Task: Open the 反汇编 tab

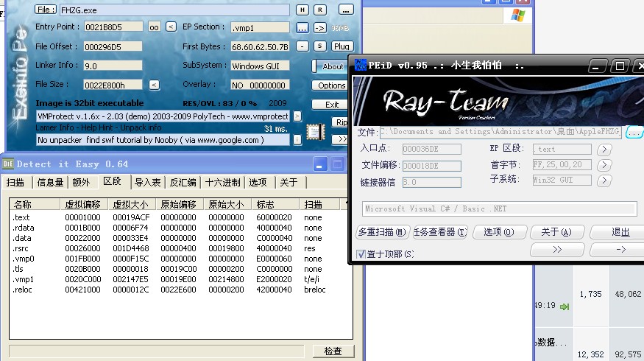Action: 183,182
